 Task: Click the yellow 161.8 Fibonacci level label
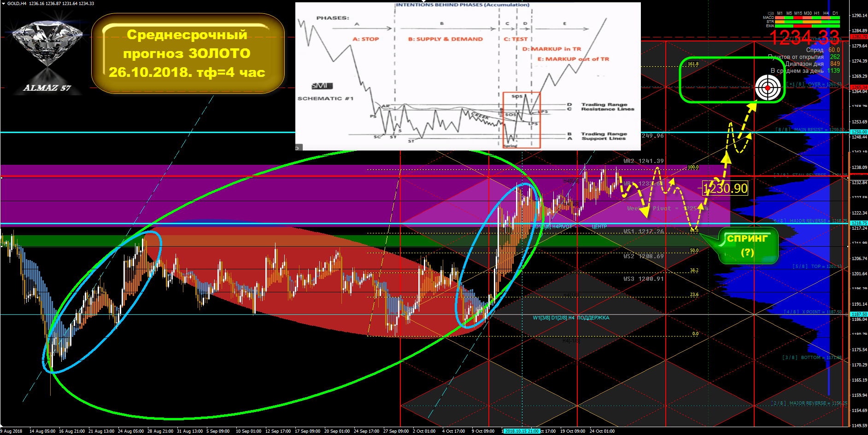click(693, 64)
